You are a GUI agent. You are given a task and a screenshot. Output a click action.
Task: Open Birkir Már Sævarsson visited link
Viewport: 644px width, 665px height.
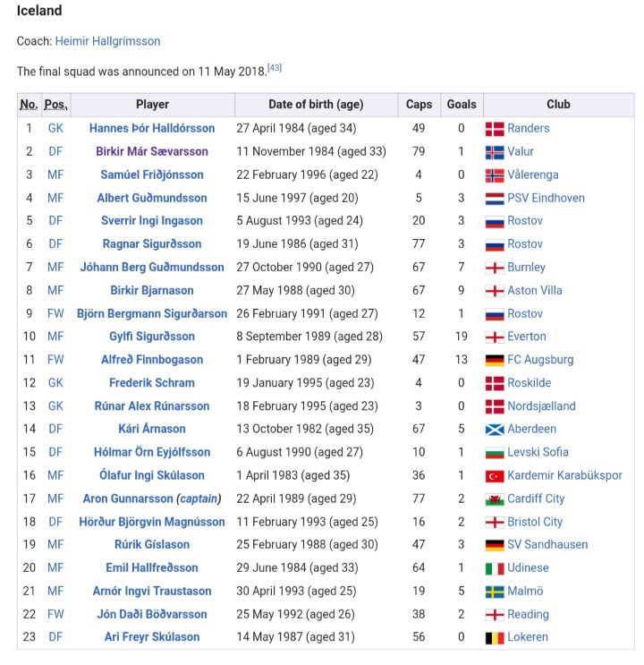(152, 151)
